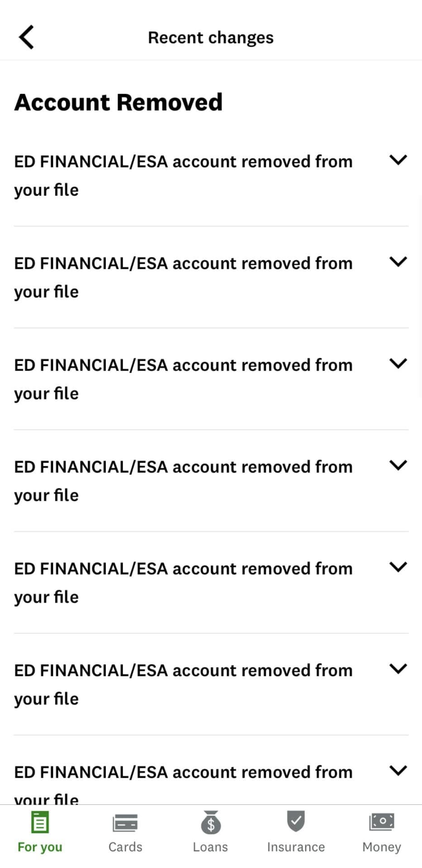Open the Insurance tab label
This screenshot has width=422, height=868.
pos(296,847)
